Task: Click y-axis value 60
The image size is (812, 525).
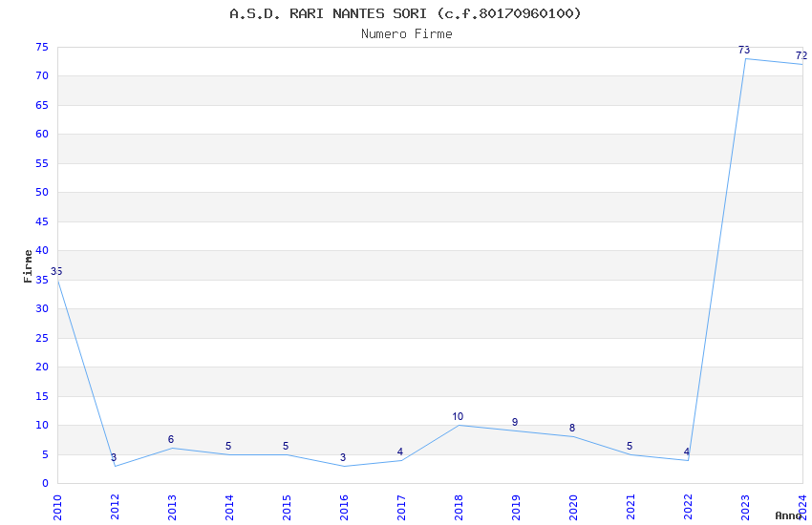Action: (42, 134)
